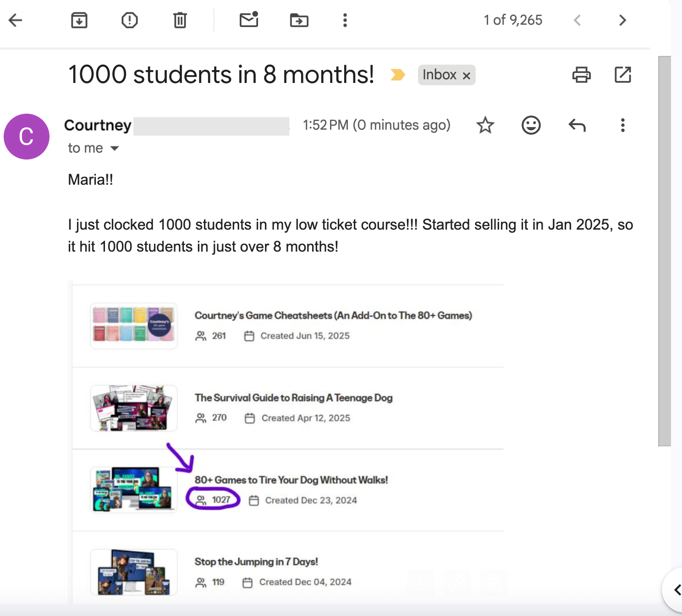Add an emoji reaction to message
This screenshot has height=616, width=682.
click(531, 125)
